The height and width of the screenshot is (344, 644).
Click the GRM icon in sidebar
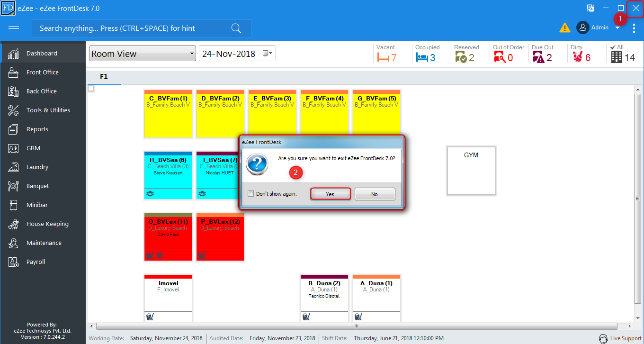(x=13, y=148)
